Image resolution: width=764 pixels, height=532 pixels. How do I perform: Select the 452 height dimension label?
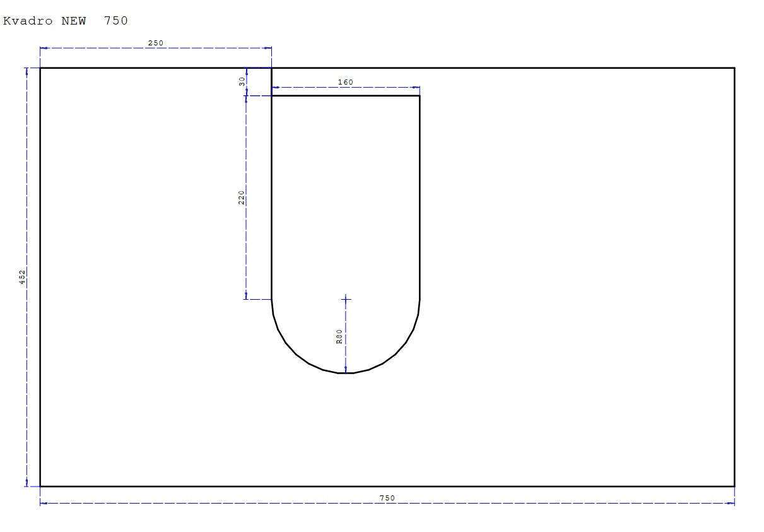click(x=22, y=276)
